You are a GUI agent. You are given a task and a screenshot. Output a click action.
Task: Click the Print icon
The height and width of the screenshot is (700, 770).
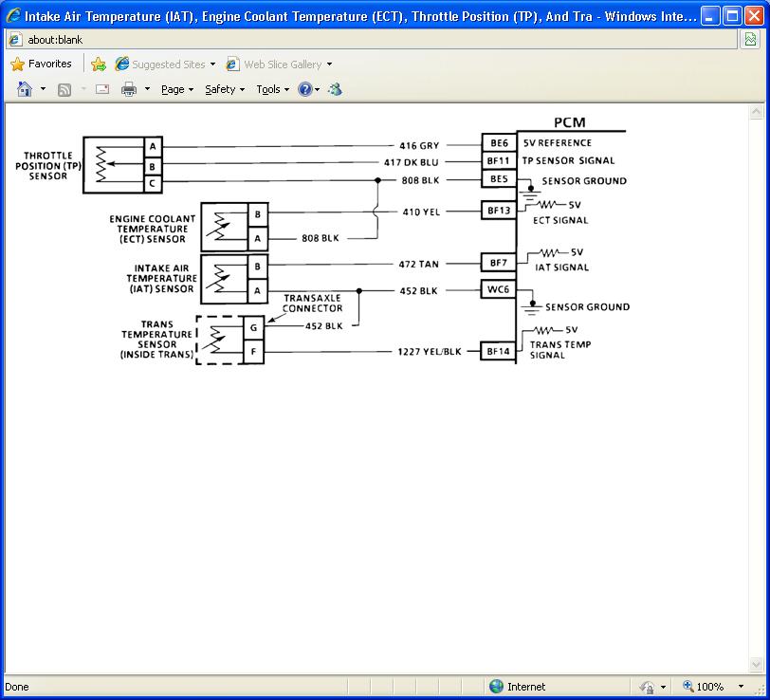(129, 89)
